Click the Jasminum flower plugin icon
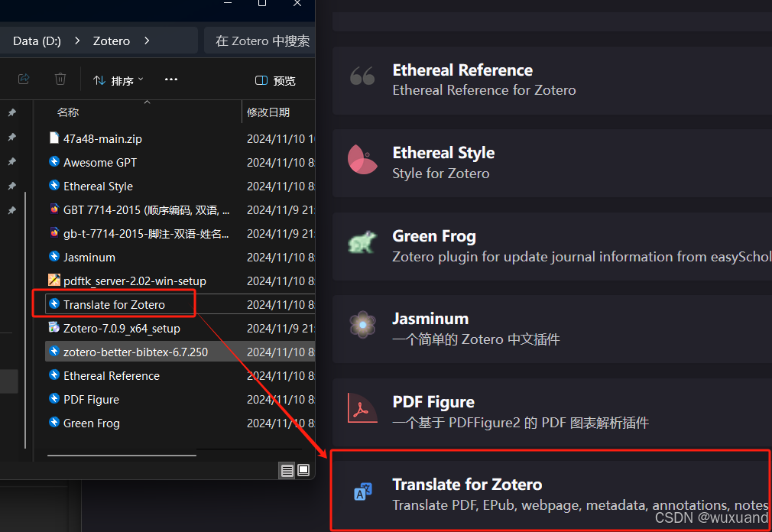 click(x=362, y=325)
